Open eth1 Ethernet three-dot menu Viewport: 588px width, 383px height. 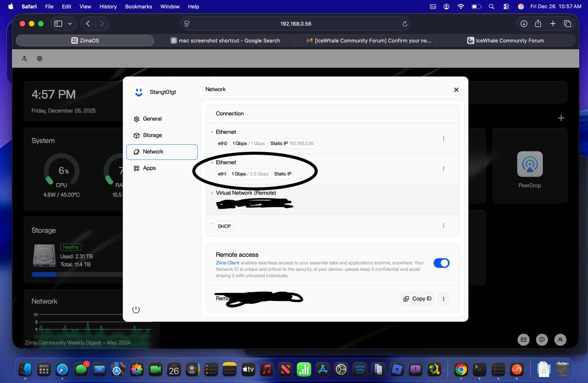pyautogui.click(x=443, y=169)
